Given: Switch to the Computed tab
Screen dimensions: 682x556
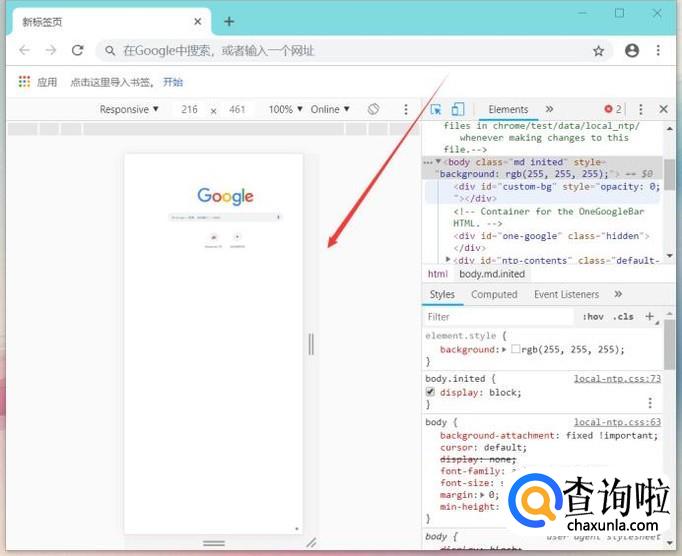Looking at the screenshot, I should pyautogui.click(x=494, y=295).
